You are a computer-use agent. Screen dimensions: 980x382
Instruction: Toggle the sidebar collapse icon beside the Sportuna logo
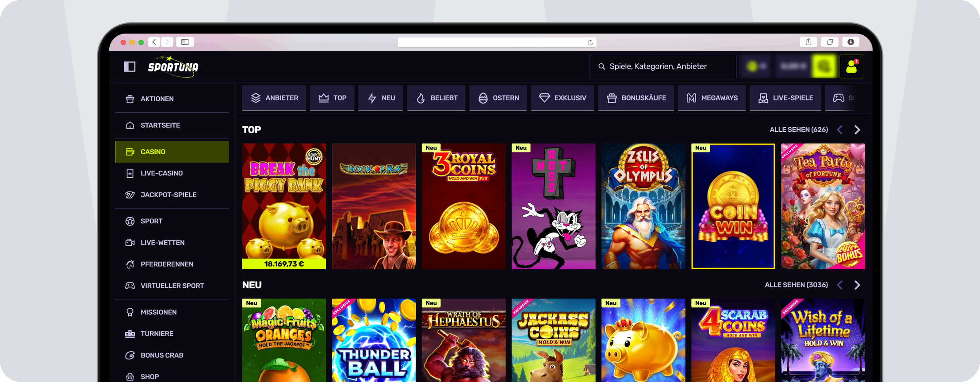tap(130, 67)
